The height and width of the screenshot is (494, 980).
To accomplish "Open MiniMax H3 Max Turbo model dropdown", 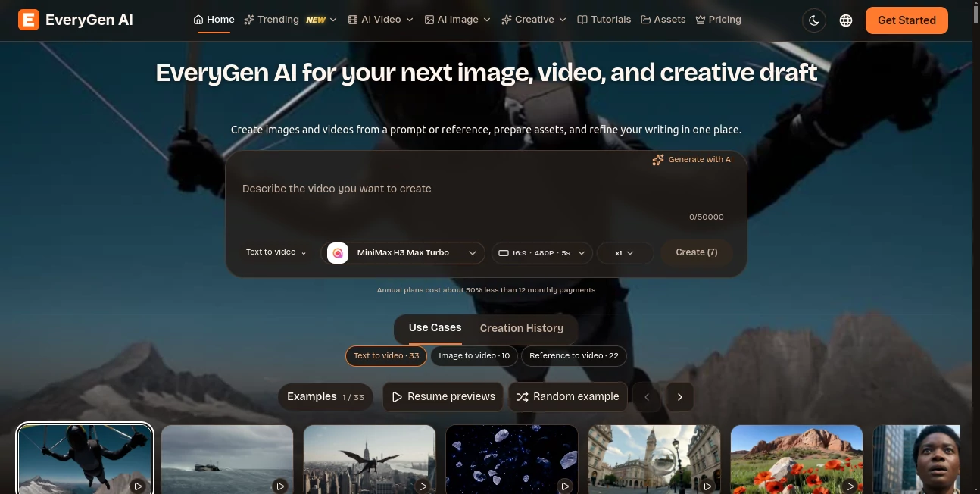I will tap(404, 253).
